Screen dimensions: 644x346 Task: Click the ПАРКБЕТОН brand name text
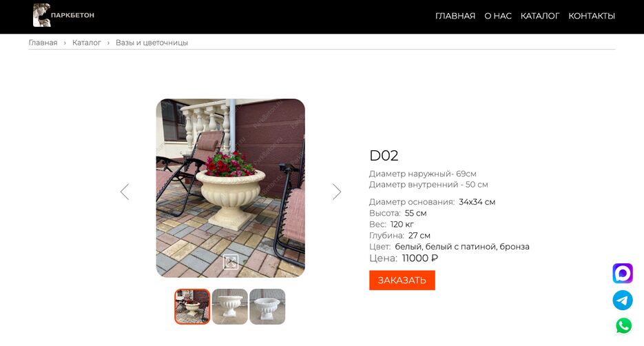73,15
